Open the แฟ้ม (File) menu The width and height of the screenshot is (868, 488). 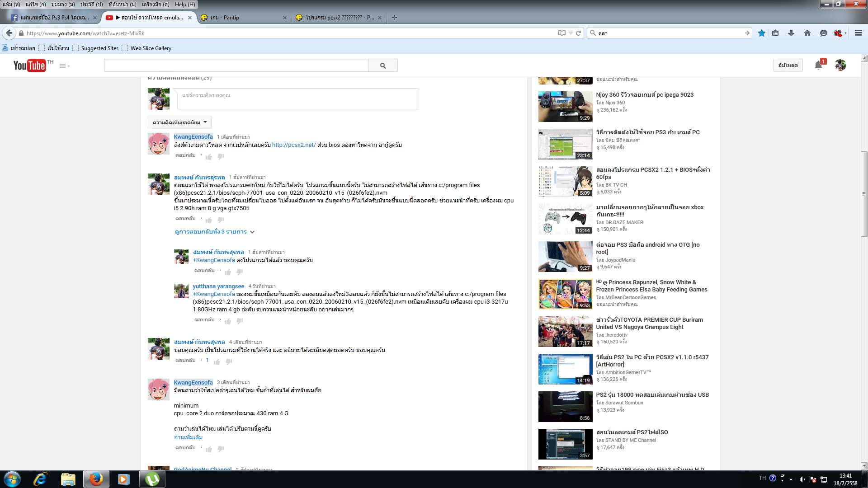point(11,4)
